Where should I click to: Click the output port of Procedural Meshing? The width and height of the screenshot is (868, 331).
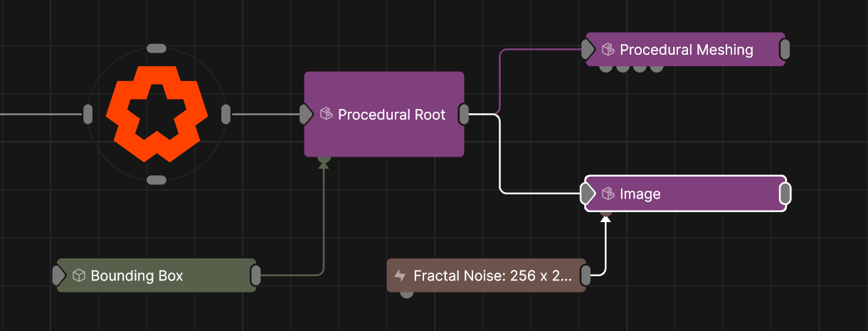[785, 50]
